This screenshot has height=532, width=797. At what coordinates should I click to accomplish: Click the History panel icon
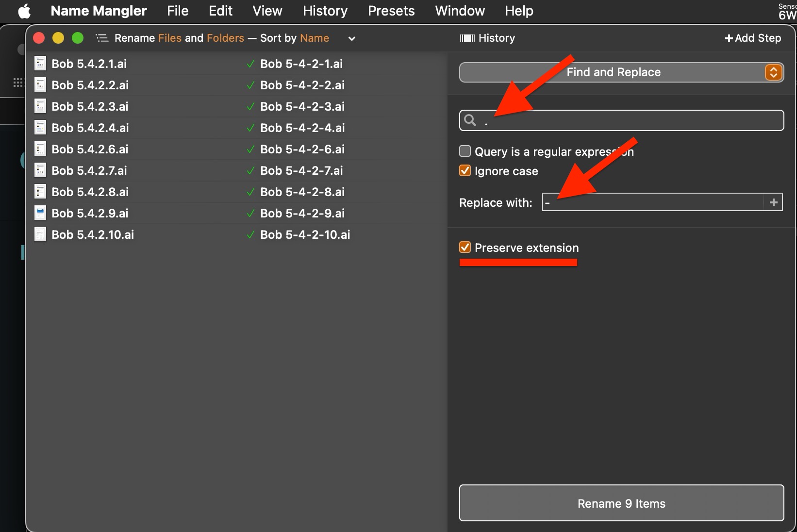pos(467,38)
